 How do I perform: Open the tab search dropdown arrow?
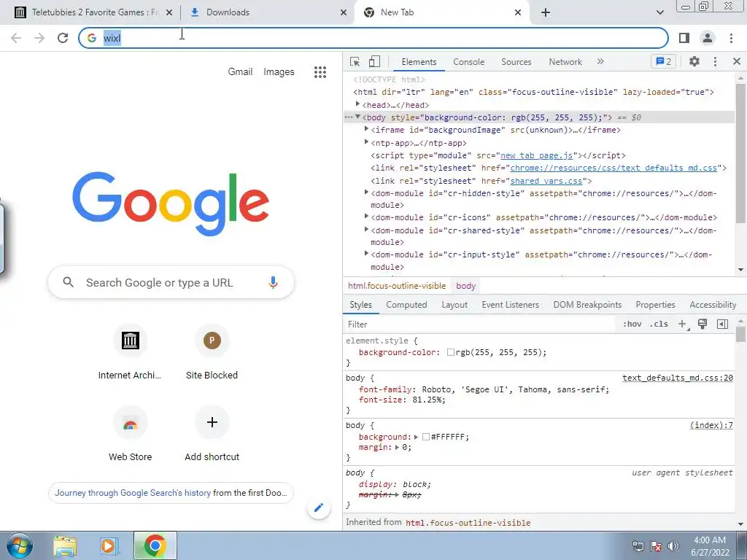coord(659,12)
